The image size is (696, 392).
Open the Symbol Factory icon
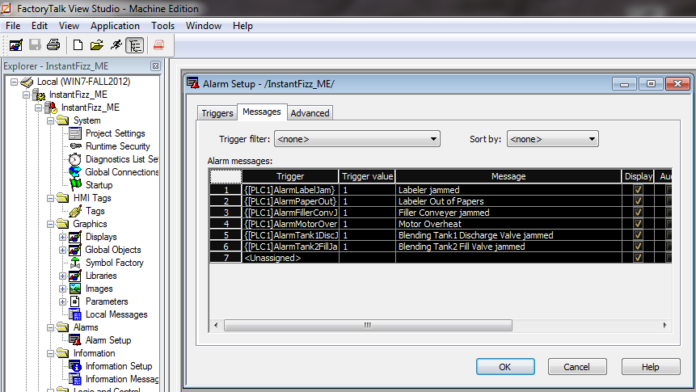[75, 262]
